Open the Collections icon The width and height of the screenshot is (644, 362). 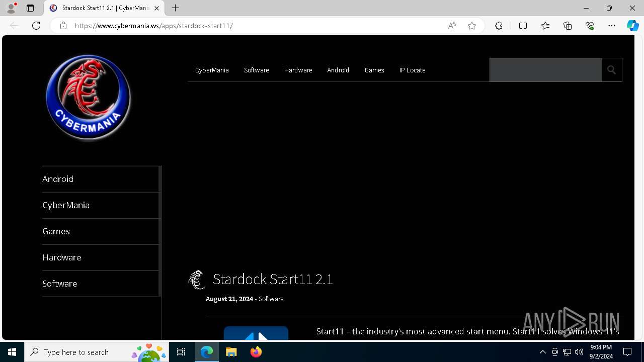[568, 26]
